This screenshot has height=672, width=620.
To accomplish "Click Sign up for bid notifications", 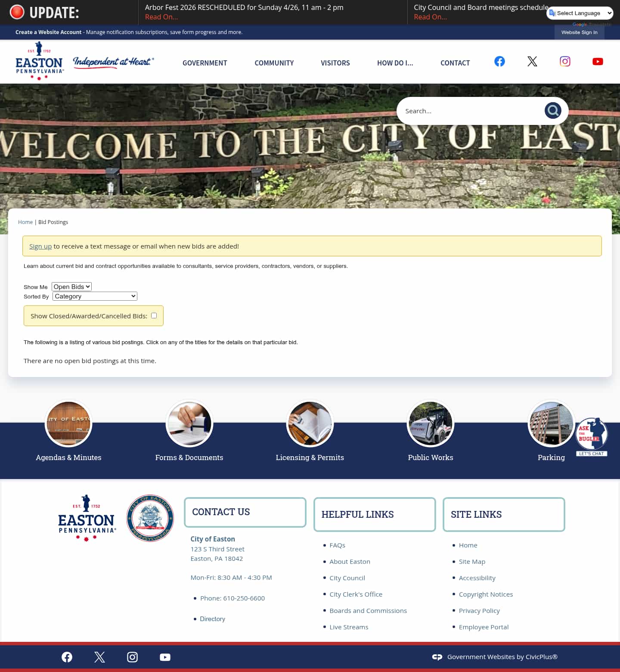I will pos(40,246).
